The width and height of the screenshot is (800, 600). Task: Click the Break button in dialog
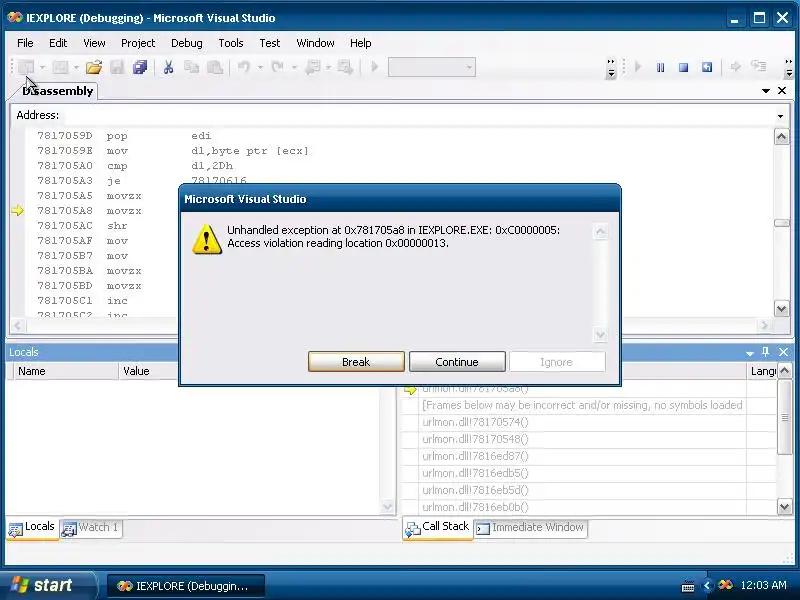click(356, 362)
